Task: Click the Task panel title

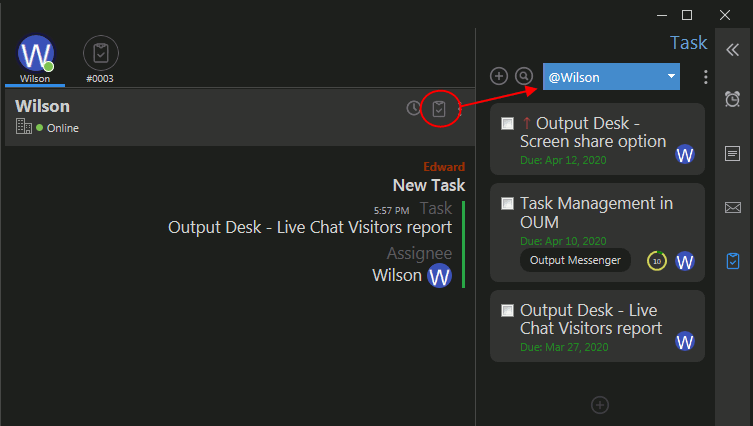Action: (688, 43)
